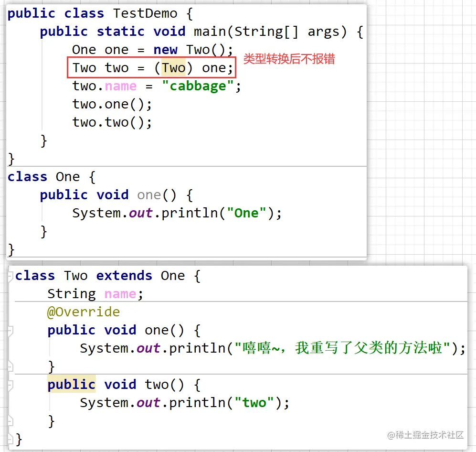Click the println("two") statement

click(185, 403)
